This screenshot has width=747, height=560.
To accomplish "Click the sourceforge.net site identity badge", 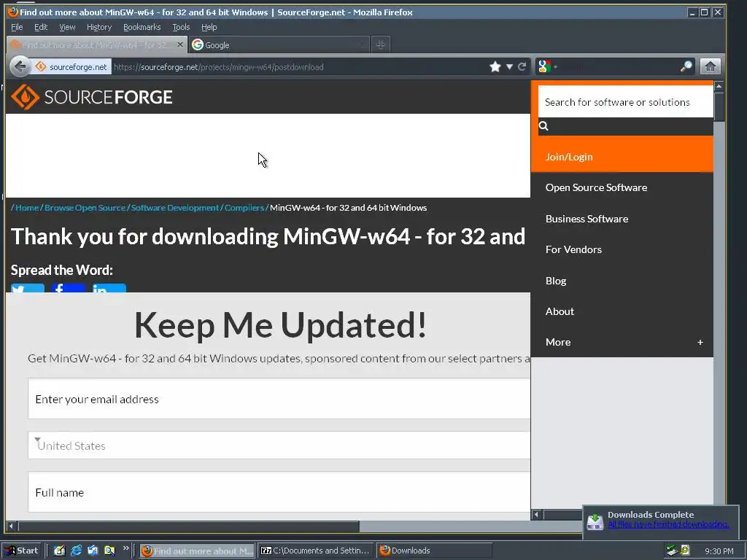I will [x=71, y=66].
